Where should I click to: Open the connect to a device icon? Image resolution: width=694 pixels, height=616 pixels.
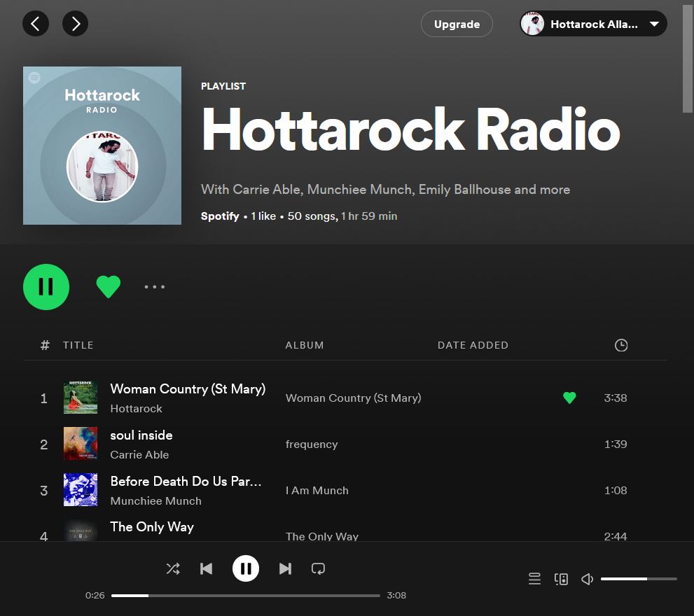pos(561,579)
